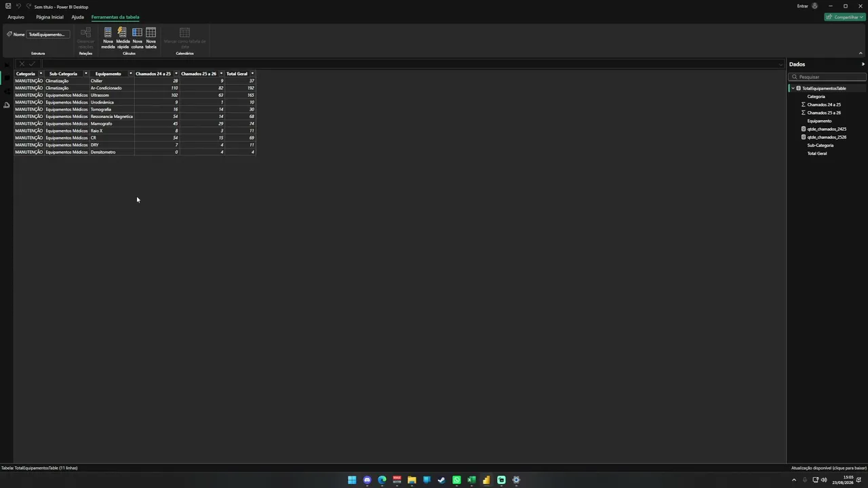Open File Explorer from the taskbar
The height and width of the screenshot is (488, 868).
point(412,480)
